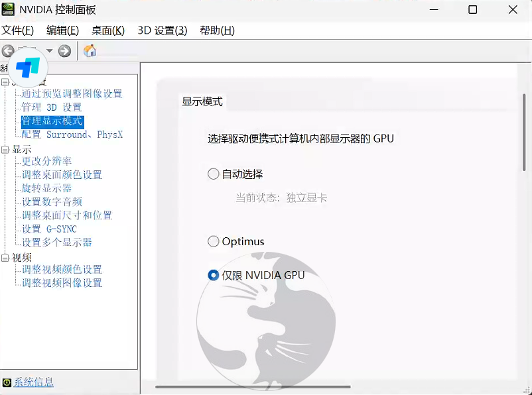Open 旋转显示器 page
The image size is (532, 395).
tap(47, 188)
